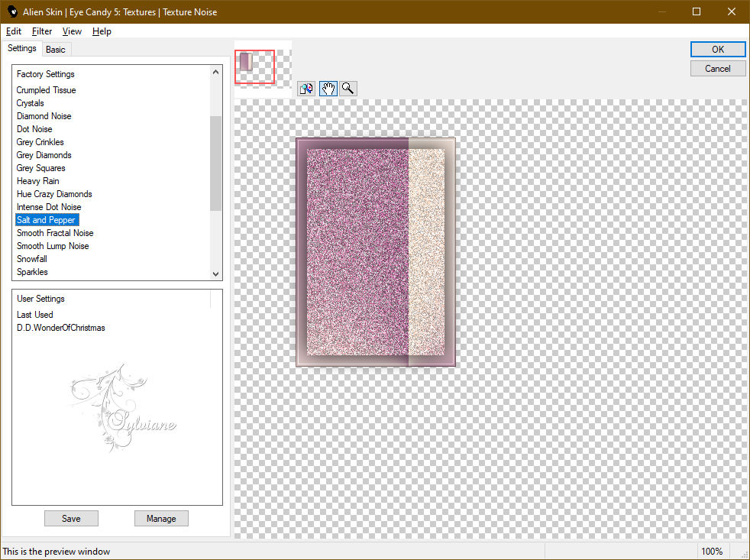
Task: Select the Grey Crinkles preset
Action: tap(40, 141)
